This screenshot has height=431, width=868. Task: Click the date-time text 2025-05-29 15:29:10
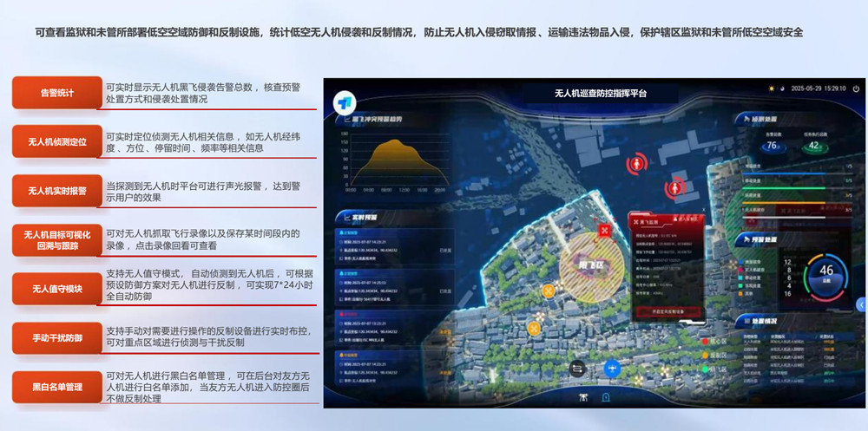pos(819,88)
